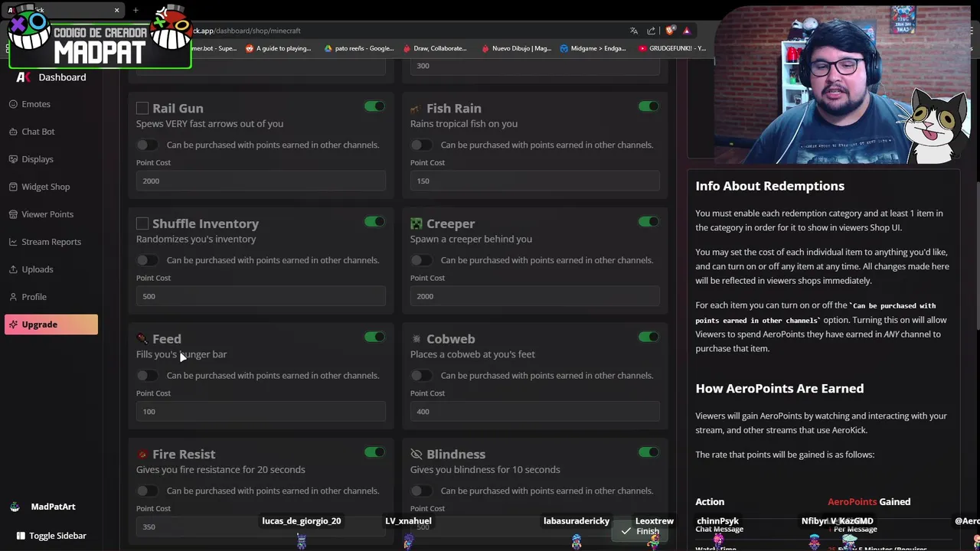Disable the Blindness redemption toggle
The image size is (980, 551).
point(648,452)
